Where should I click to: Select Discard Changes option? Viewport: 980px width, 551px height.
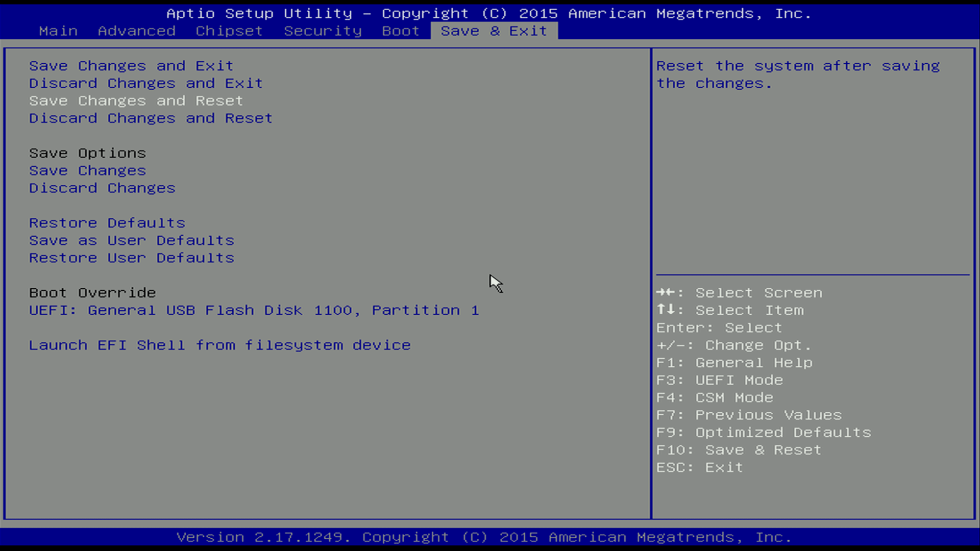click(x=102, y=188)
